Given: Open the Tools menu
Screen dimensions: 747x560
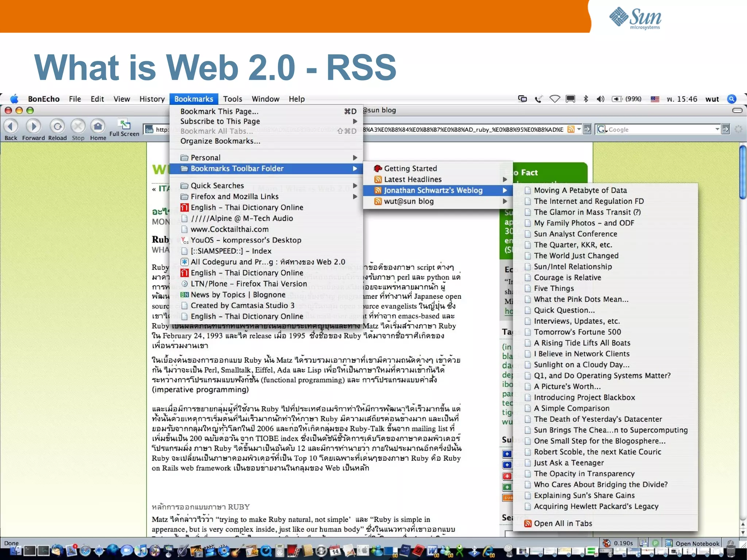Looking at the screenshot, I should pyautogui.click(x=233, y=99).
